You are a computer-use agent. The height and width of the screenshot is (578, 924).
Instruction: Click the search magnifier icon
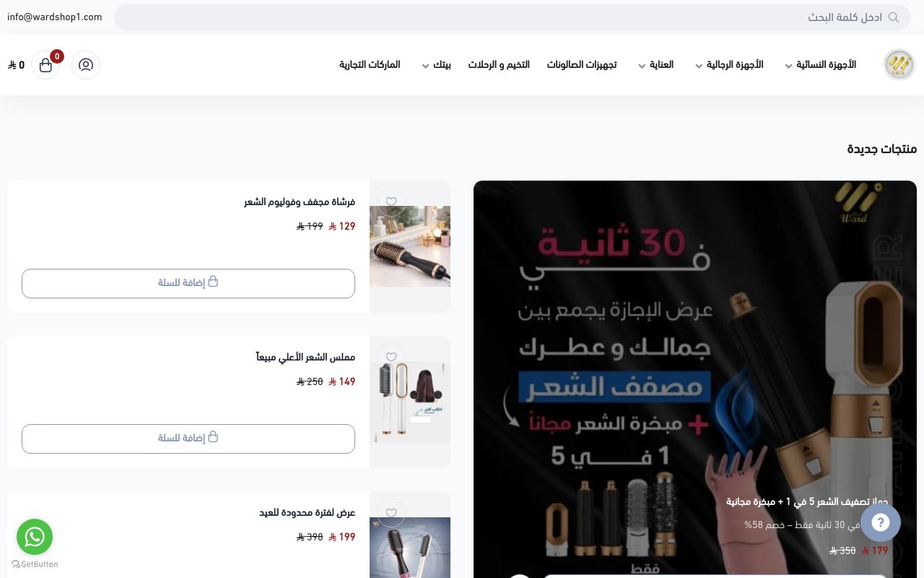pos(894,17)
